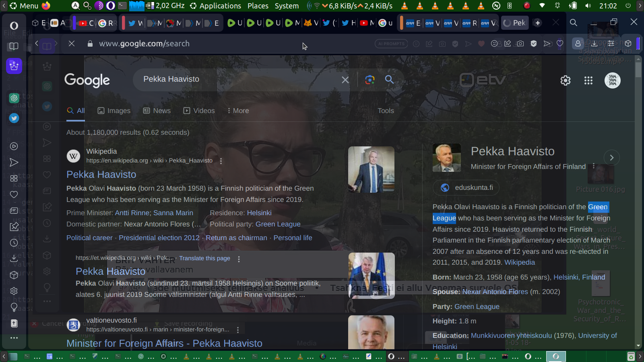Open the first Pekka Haavisto result thumbnail
This screenshot has width=644, height=362.
point(371,169)
